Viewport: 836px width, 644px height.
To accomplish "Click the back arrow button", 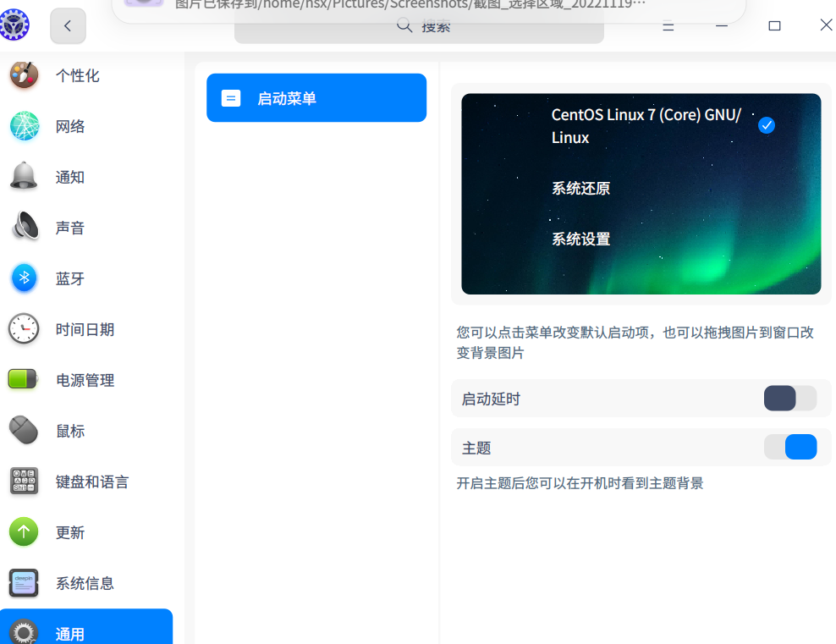I will [68, 26].
